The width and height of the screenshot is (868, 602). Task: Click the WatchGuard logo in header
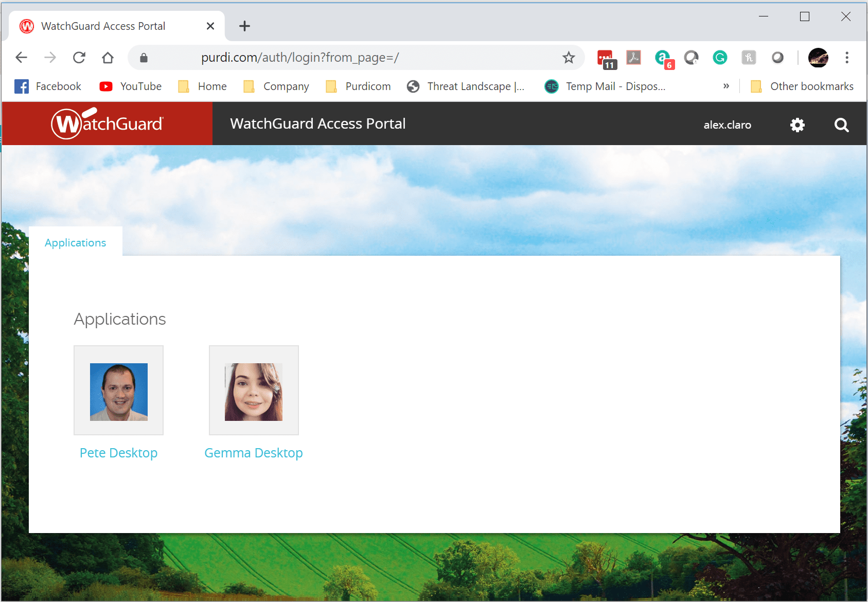(x=107, y=123)
